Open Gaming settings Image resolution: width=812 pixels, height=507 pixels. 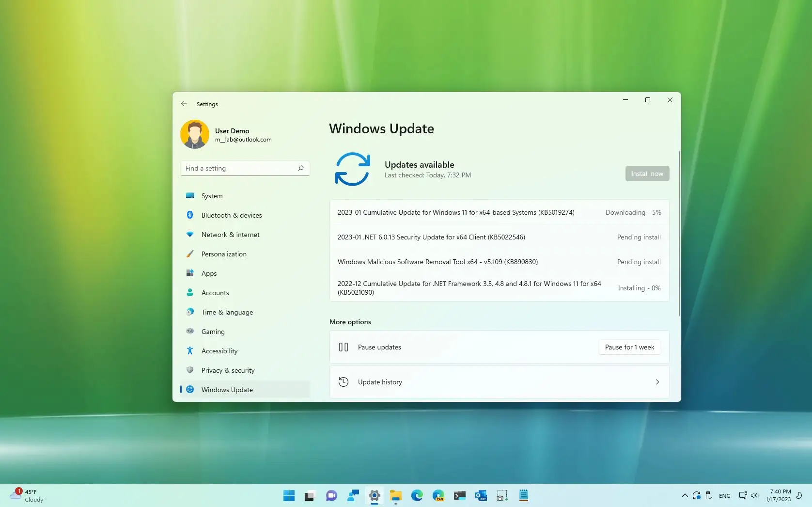click(245, 332)
